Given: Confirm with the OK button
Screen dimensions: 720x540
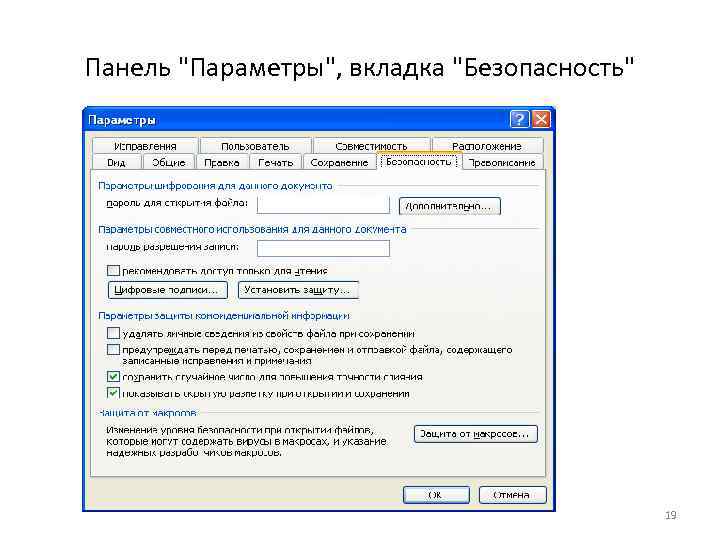Looking at the screenshot, I should [436, 495].
